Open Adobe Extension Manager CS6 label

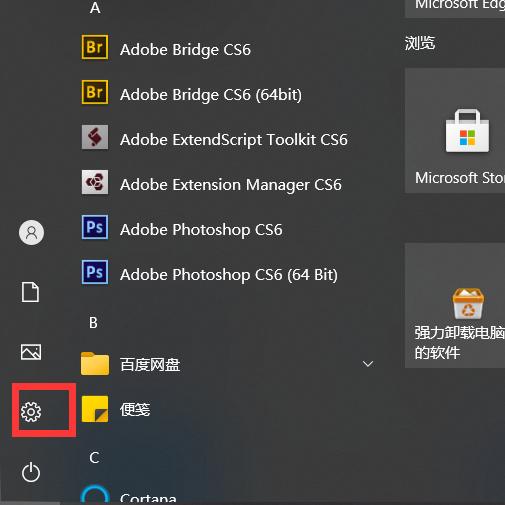click(231, 185)
